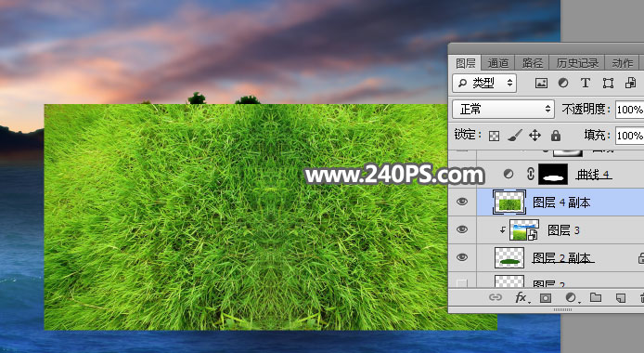This screenshot has height=353, width=644.
Task: Toggle visibility of 图层 4 副本
Action: point(462,202)
